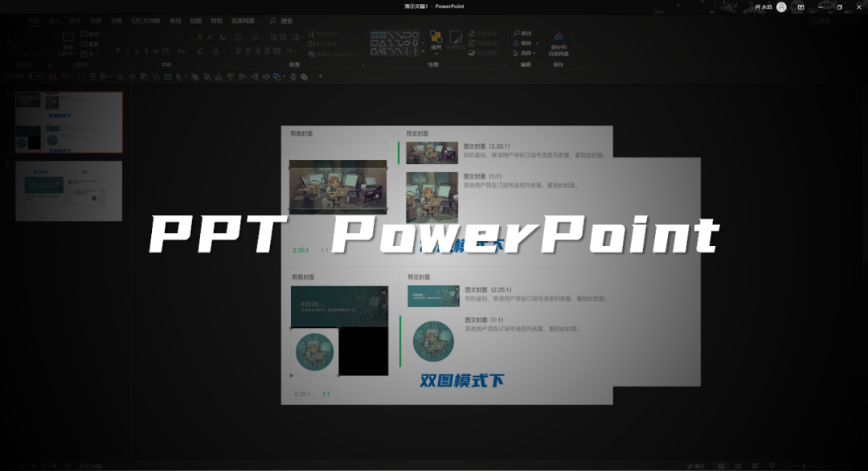The height and width of the screenshot is (471, 868).
Task: Align text right in Paragraph group
Action: pos(257,51)
